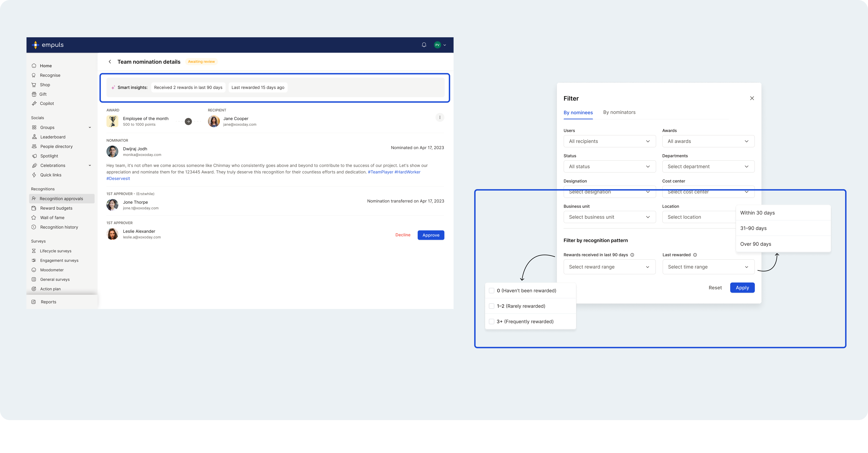Viewport: 868px width, 453px height.
Task: Open the All awards dropdown
Action: pyautogui.click(x=708, y=141)
